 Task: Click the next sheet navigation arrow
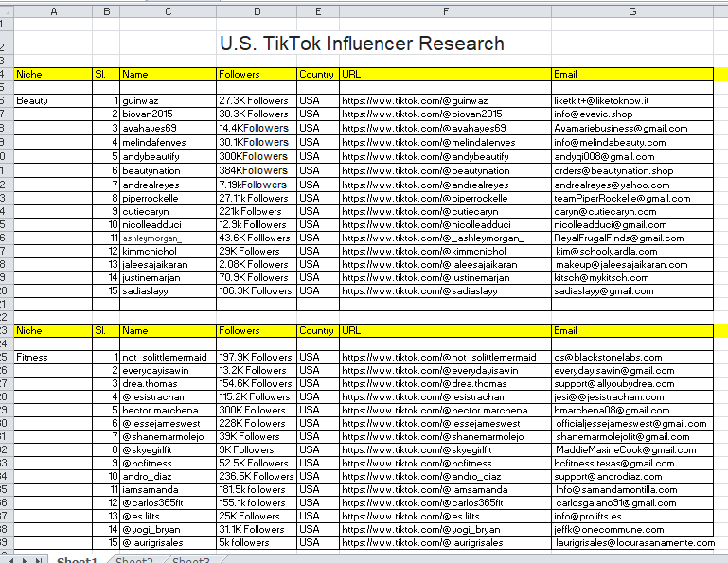coord(26,560)
